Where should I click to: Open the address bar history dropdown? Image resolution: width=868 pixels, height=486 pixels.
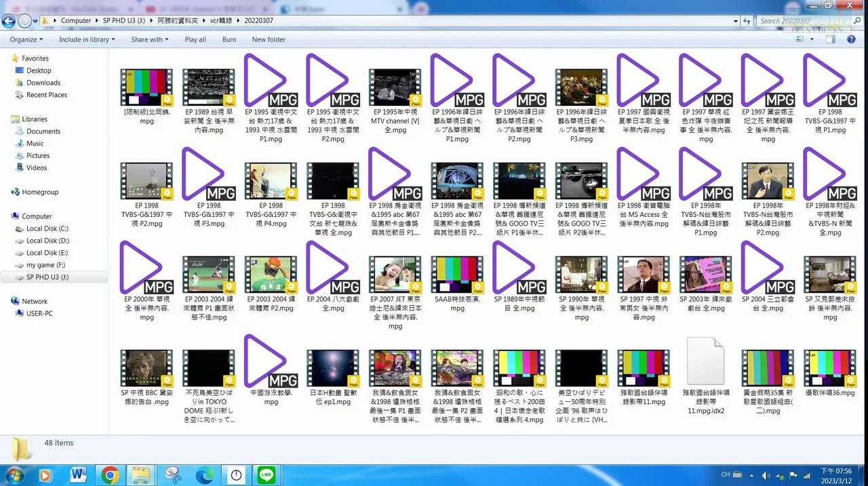click(735, 21)
